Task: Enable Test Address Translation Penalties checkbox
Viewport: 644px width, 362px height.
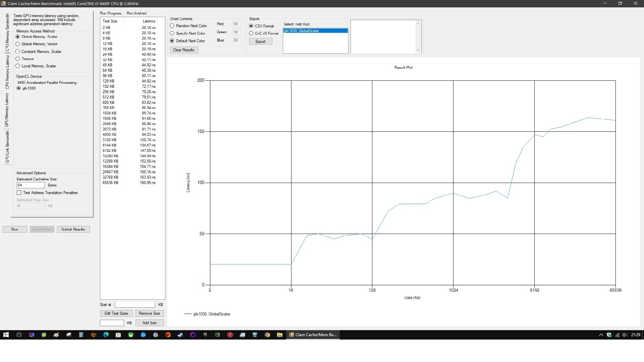Action: pyautogui.click(x=19, y=193)
